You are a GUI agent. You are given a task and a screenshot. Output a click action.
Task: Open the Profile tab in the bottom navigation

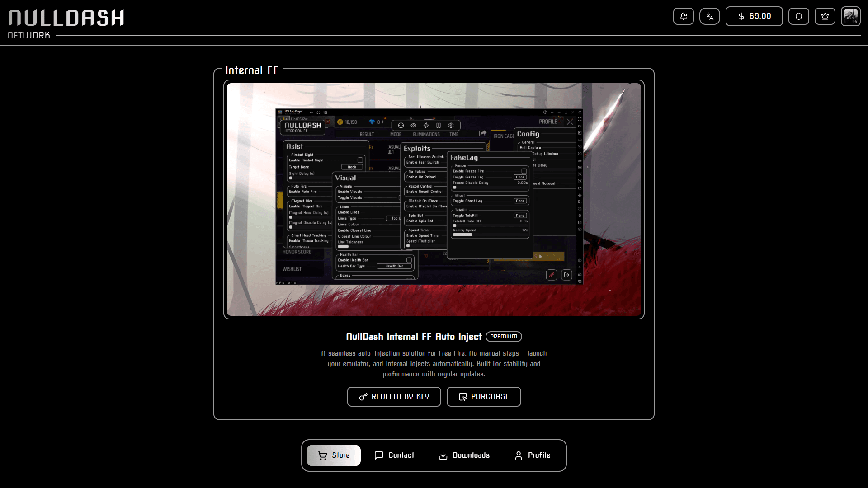532,455
